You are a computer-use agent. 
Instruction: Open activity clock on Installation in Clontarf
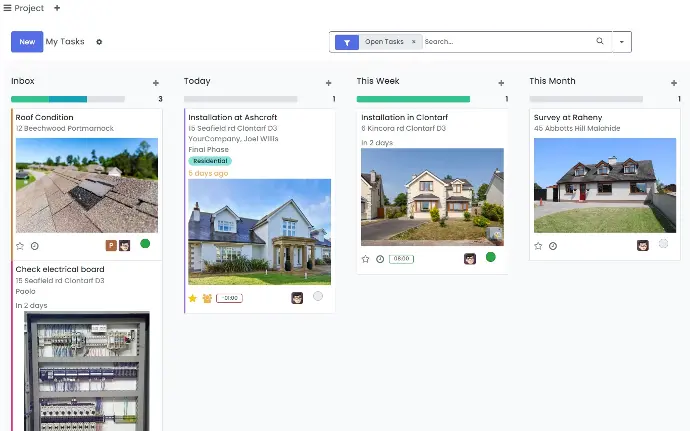(x=380, y=259)
